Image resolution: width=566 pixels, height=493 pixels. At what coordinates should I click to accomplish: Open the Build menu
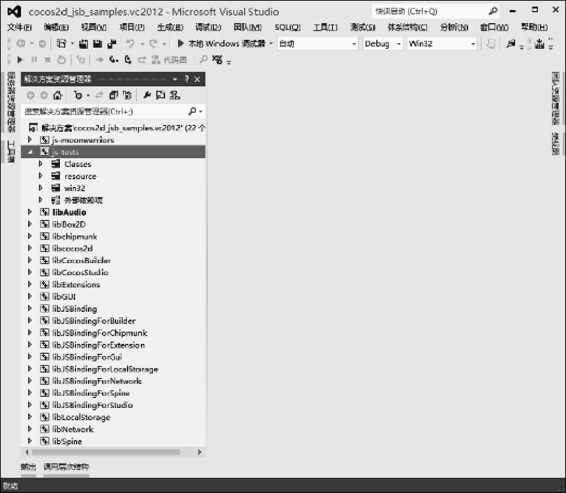point(170,27)
